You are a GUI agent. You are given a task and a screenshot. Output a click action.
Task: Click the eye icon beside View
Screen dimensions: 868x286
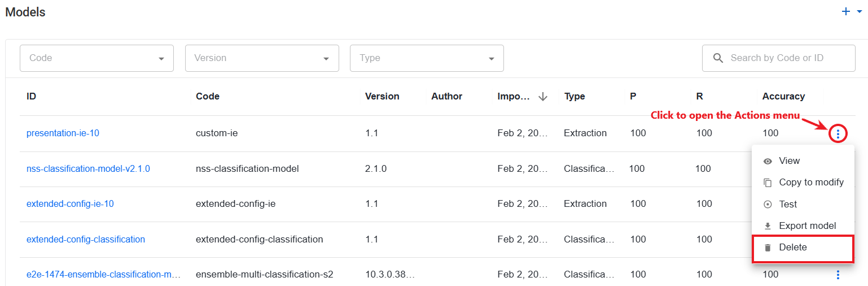768,161
